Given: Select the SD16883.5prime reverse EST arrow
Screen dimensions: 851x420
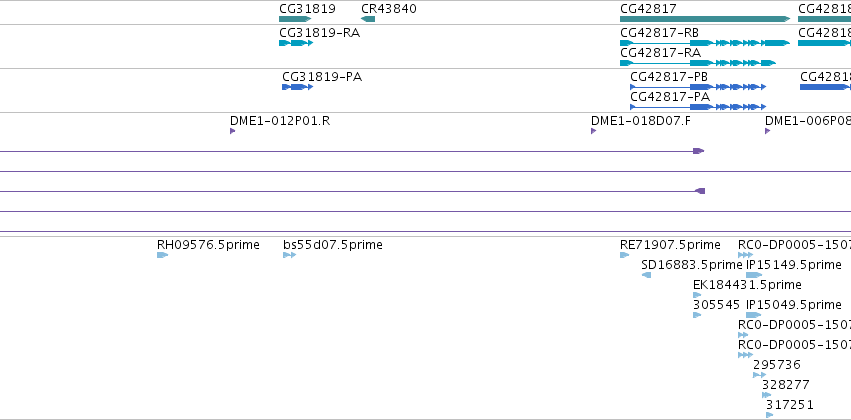Looking at the screenshot, I should pos(646,275).
